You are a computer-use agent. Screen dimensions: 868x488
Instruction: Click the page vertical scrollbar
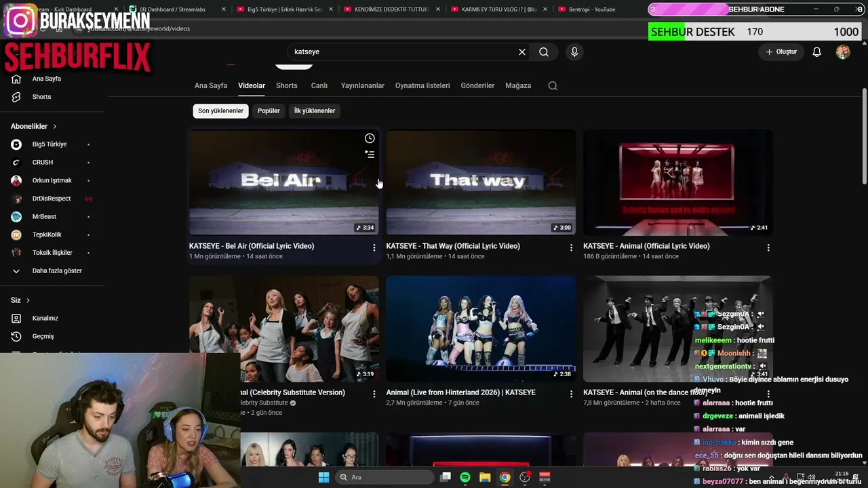864,136
